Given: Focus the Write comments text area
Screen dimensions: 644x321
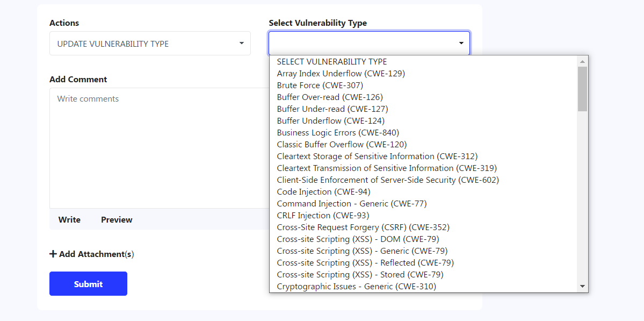Looking at the screenshot, I should (160, 148).
